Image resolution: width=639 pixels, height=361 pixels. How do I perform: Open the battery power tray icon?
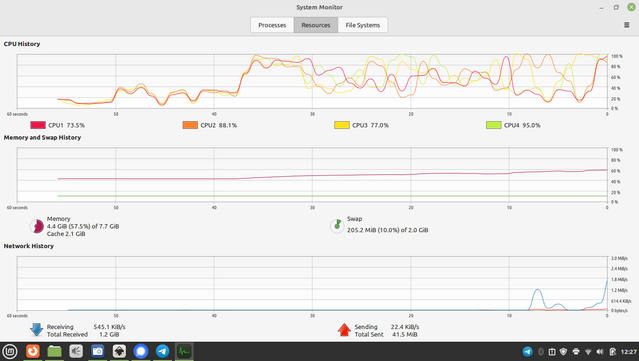point(612,352)
